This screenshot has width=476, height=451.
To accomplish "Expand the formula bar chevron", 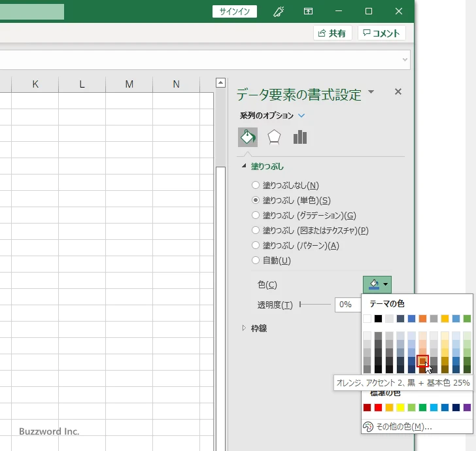I will 405,59.
